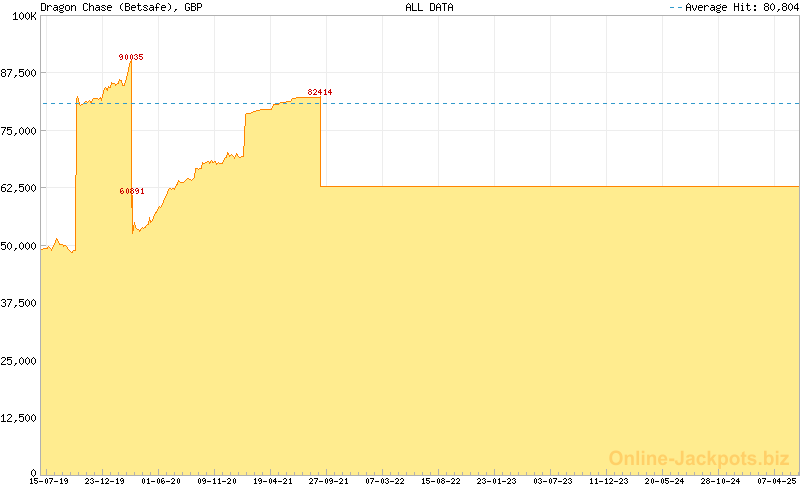The width and height of the screenshot is (800, 490).
Task: Select the 11-12-23 date label
Action: click(609, 481)
